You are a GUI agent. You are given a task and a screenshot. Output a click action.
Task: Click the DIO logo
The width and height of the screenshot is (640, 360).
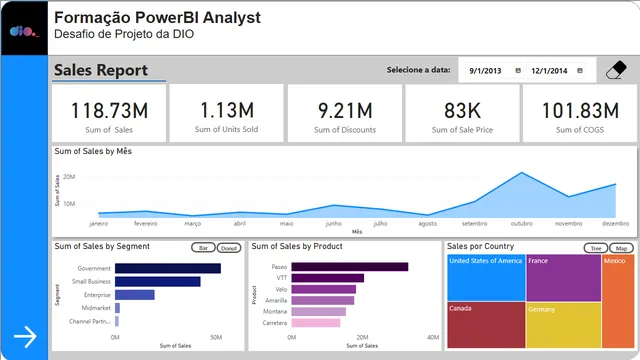tap(24, 31)
